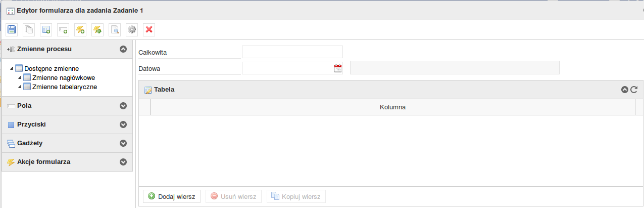Screen dimensions: 644x208
Task: Click the Całkowita input field
Action: [292, 52]
